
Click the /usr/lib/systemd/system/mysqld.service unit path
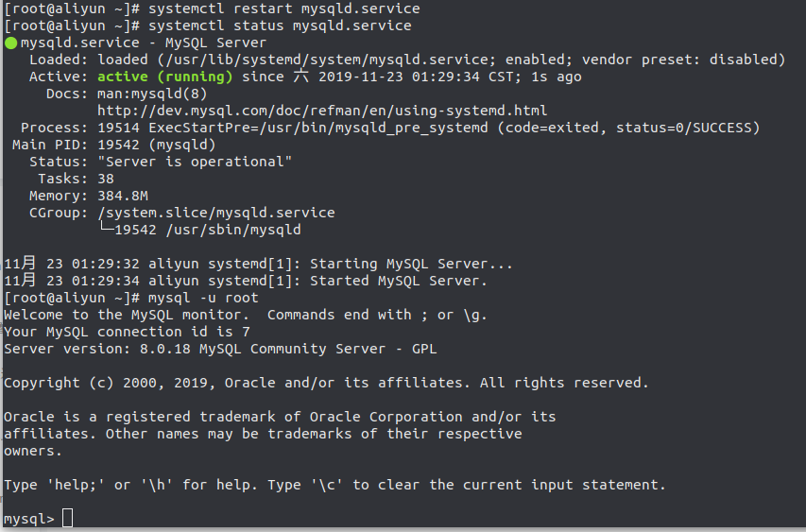coord(324,60)
